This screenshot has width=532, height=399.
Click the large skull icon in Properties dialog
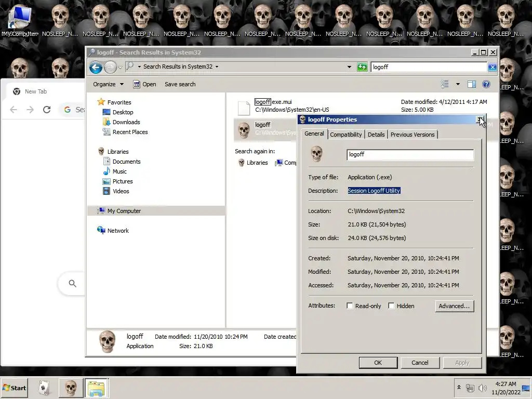(x=316, y=154)
